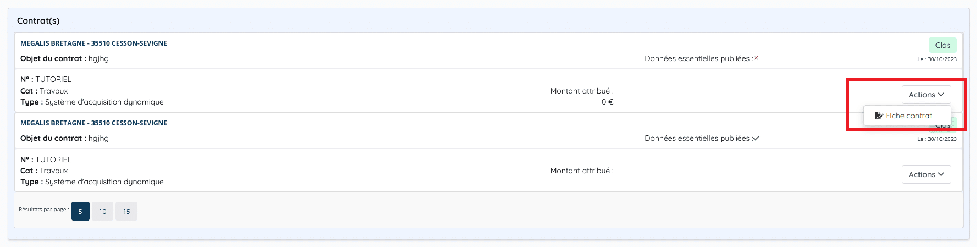Click the pen icon beside Fiche contrat
Viewport: 980px width, 247px height.
coord(879,116)
